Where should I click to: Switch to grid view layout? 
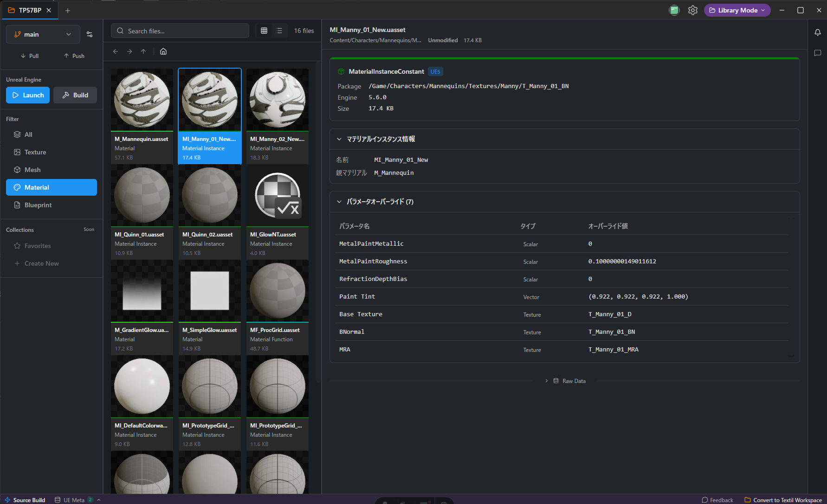coord(264,31)
